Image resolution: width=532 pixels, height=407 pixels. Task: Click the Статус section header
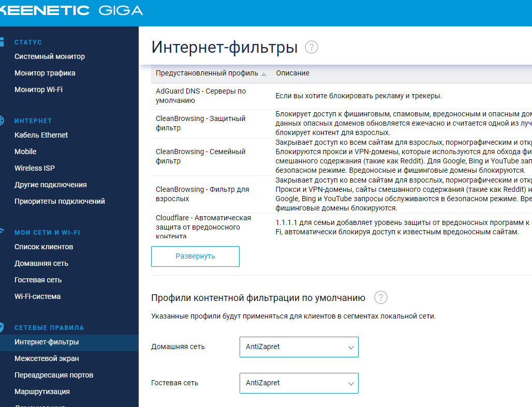tap(28, 42)
